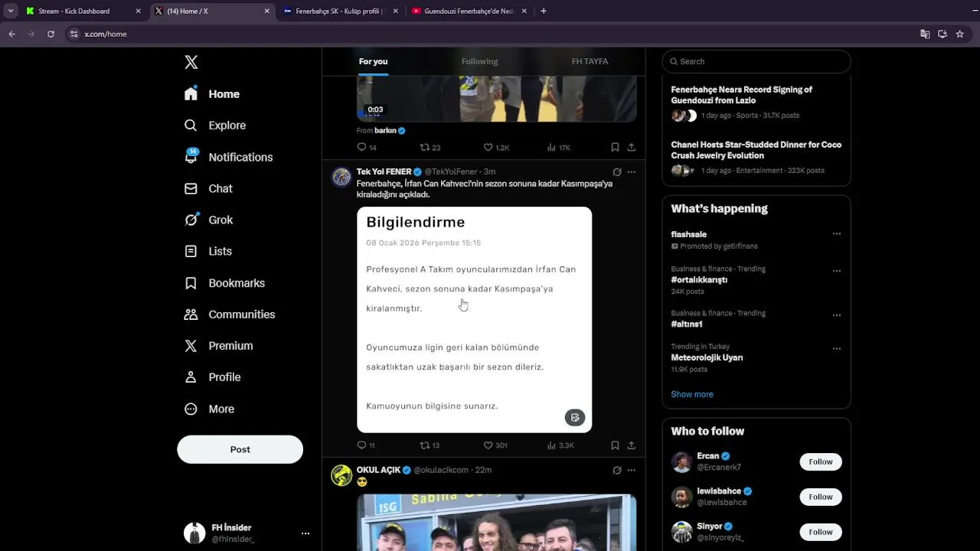Click the browser translate page icon
Image resolution: width=980 pixels, height=551 pixels.
click(x=925, y=34)
